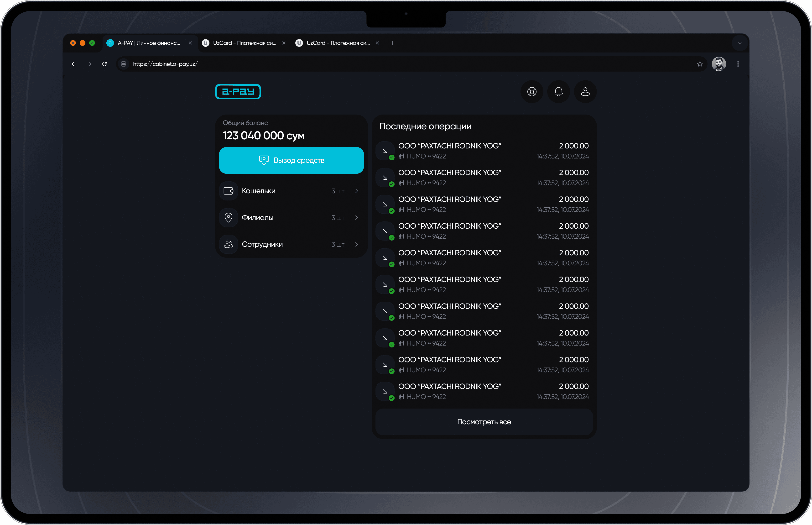Viewport: 812px width, 525px height.
Task: Open the user profile icon in header
Action: 585,92
